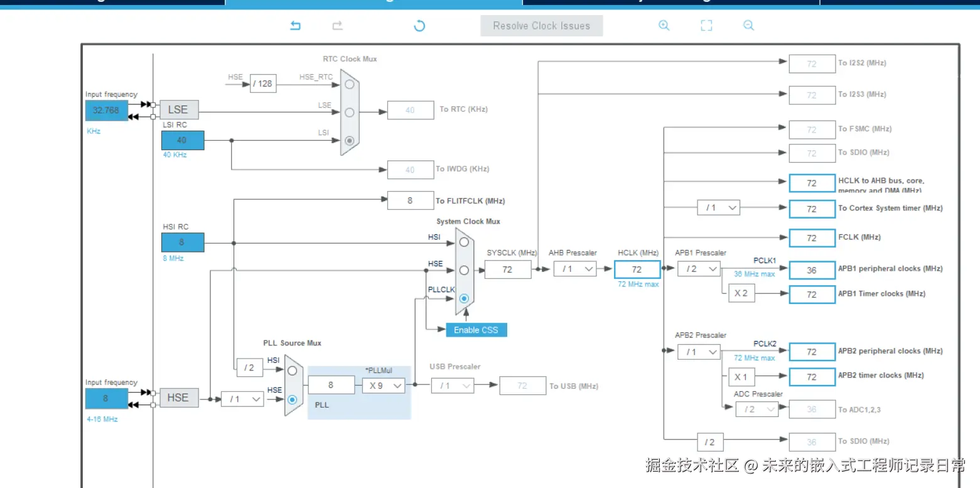Open the PLLMul X9 dropdown

tap(384, 386)
